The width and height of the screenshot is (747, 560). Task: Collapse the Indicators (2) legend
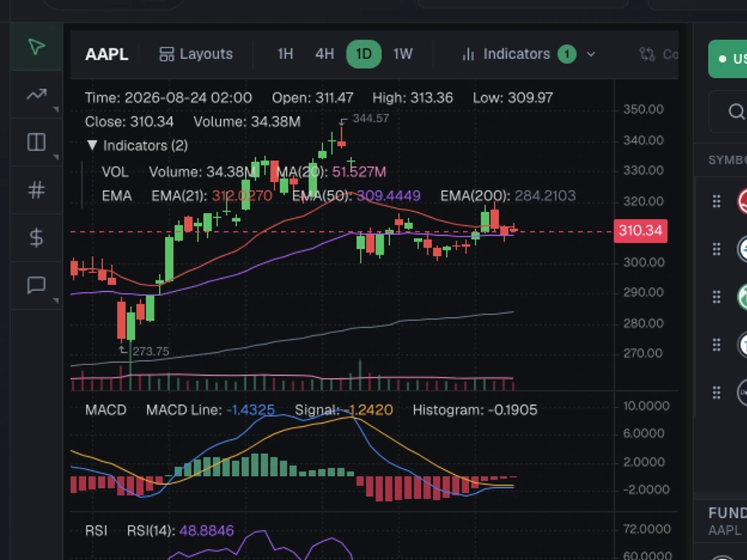(x=136, y=146)
